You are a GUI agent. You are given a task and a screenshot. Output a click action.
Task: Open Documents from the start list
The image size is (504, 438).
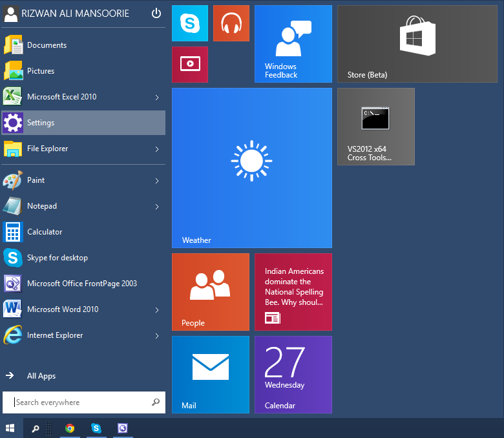point(83,45)
